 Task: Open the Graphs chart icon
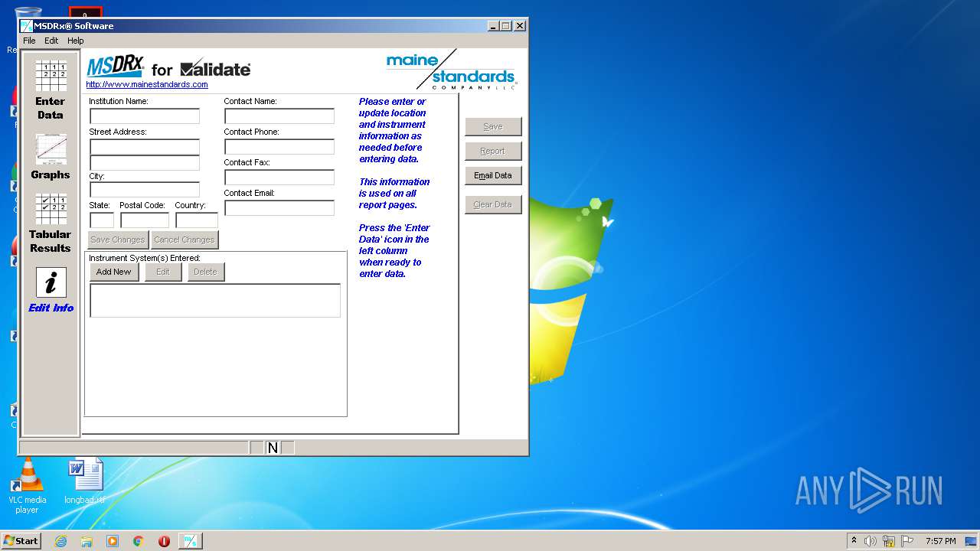click(51, 149)
